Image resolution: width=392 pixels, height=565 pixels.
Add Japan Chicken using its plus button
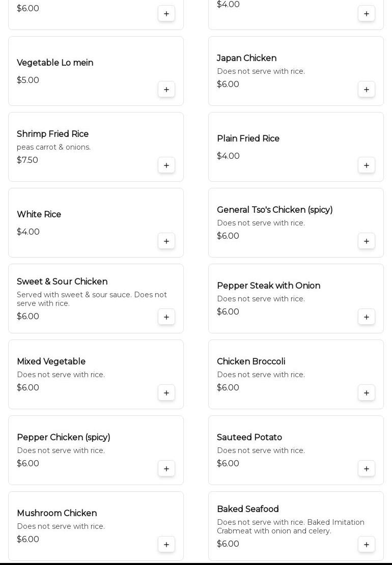coord(367,90)
